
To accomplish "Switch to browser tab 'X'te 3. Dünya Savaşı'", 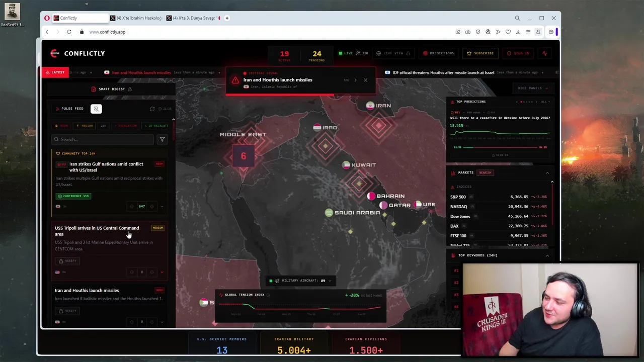I will click(193, 18).
